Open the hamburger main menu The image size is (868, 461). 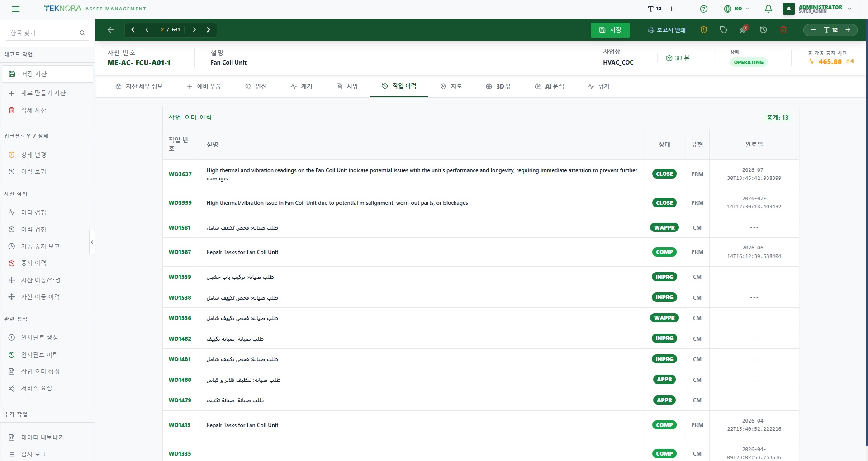click(x=16, y=9)
